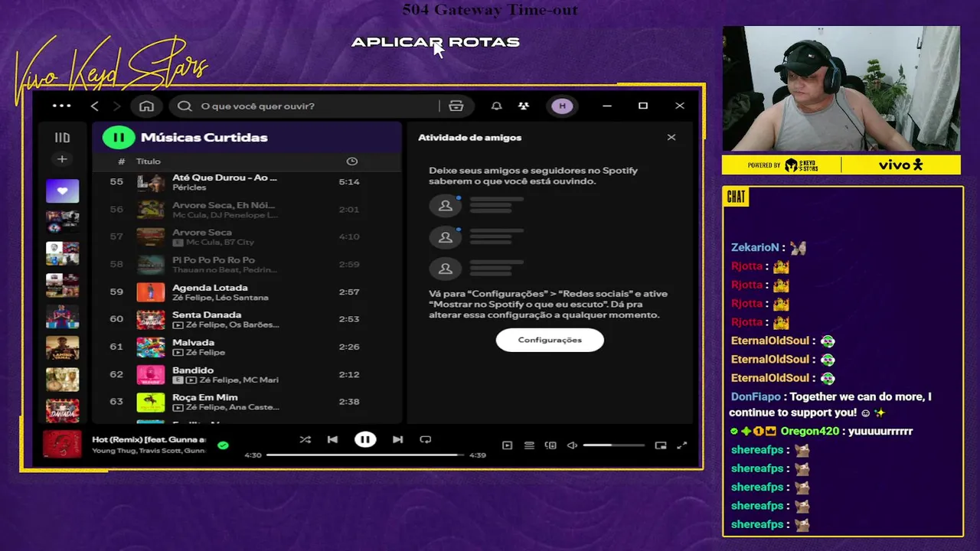Image resolution: width=980 pixels, height=551 pixels.
Task: Click the search field 'O que você quer ouvir?'
Action: point(306,106)
